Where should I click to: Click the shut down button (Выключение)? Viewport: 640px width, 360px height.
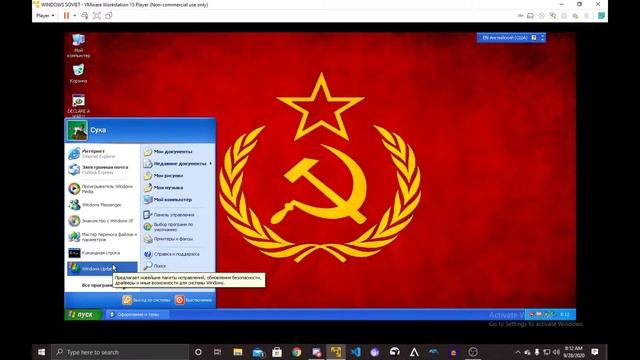tap(193, 300)
